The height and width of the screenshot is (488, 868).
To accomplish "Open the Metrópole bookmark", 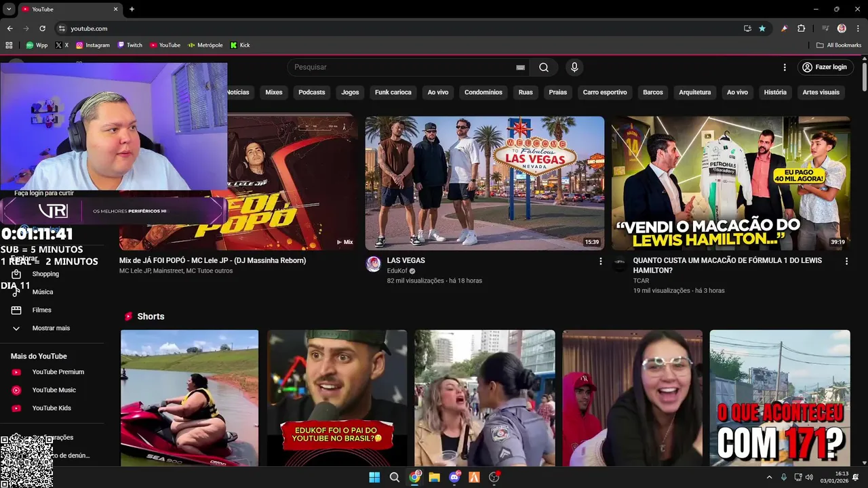I will (x=205, y=45).
